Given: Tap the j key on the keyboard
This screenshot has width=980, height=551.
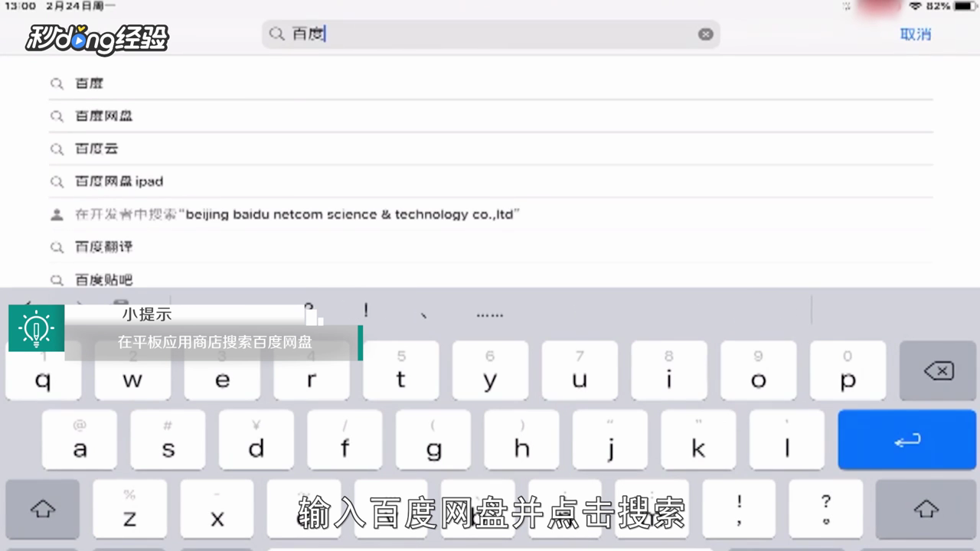Looking at the screenshot, I should [x=610, y=440].
